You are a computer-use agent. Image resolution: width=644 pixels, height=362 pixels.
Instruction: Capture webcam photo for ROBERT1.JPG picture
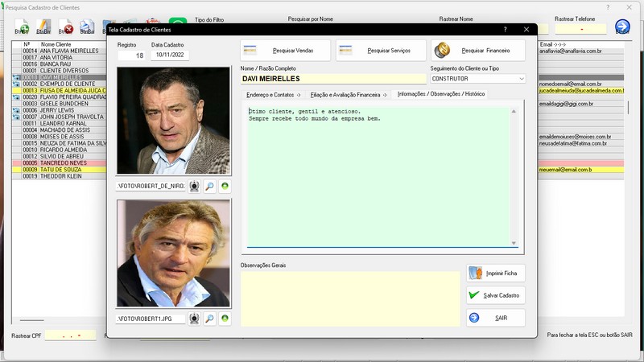coord(194,319)
